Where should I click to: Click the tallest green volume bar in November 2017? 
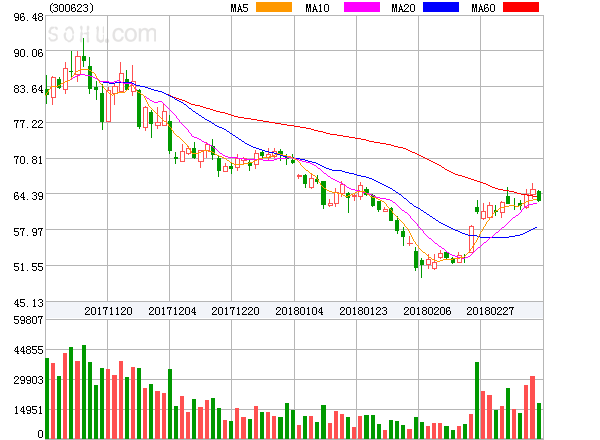click(x=84, y=392)
